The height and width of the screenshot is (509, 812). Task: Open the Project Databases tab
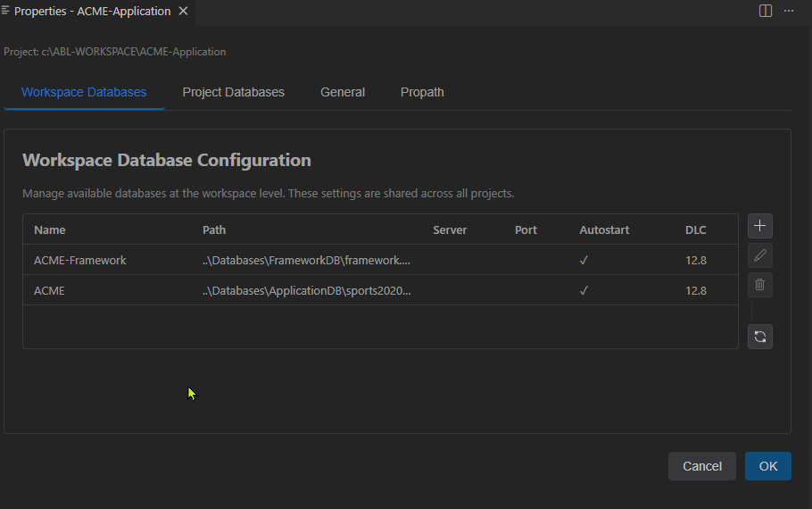[x=234, y=92]
